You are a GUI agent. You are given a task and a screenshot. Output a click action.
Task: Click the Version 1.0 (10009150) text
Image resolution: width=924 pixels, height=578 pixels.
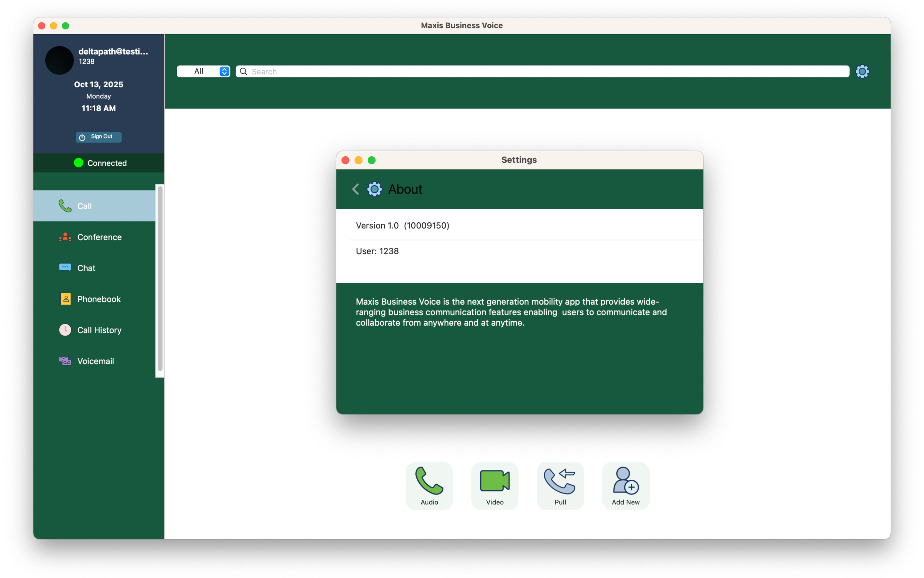pos(402,225)
